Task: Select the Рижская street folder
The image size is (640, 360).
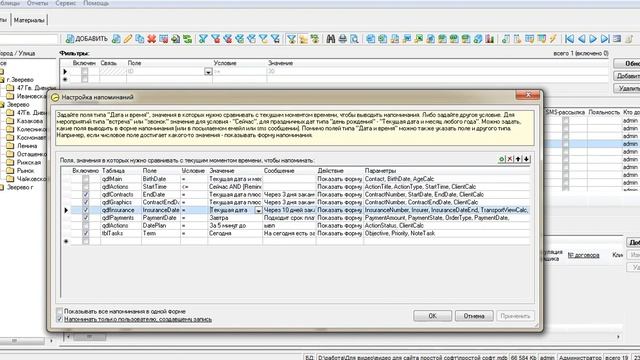Action: tap(23, 162)
